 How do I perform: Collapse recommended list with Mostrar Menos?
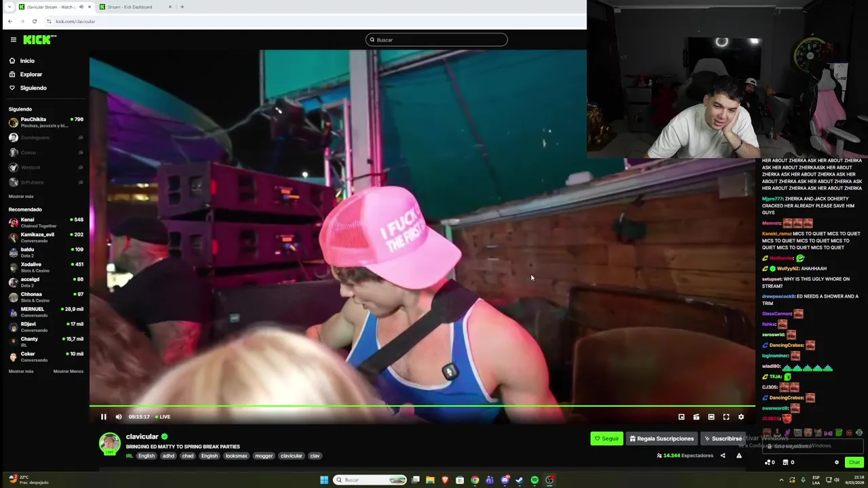pos(68,371)
